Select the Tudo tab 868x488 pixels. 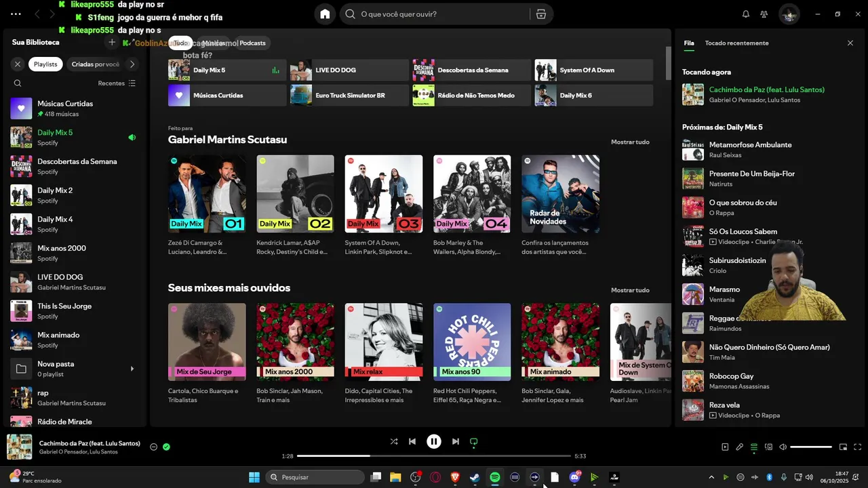pyautogui.click(x=180, y=43)
